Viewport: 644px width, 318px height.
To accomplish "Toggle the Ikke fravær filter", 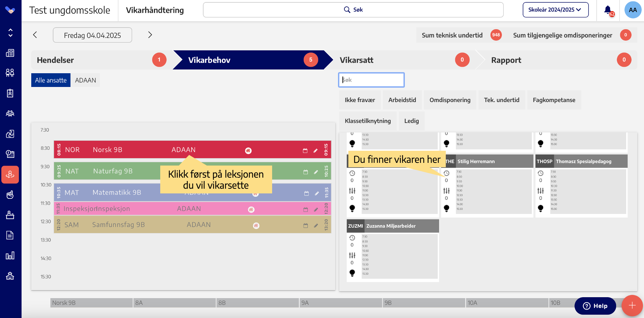I will tap(359, 100).
